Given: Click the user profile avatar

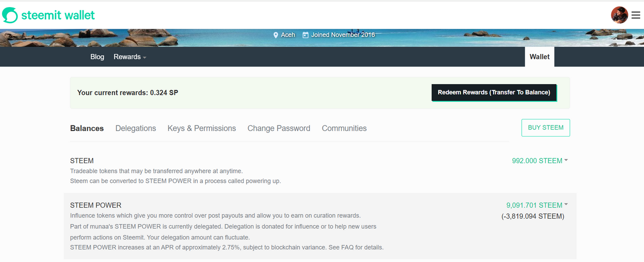Looking at the screenshot, I should [x=619, y=15].
